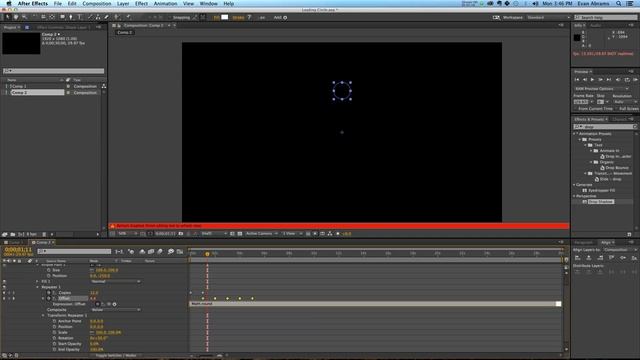The height and width of the screenshot is (360, 640).
Task: Open the Composite Below dropdown
Action: pyautogui.click(x=116, y=310)
